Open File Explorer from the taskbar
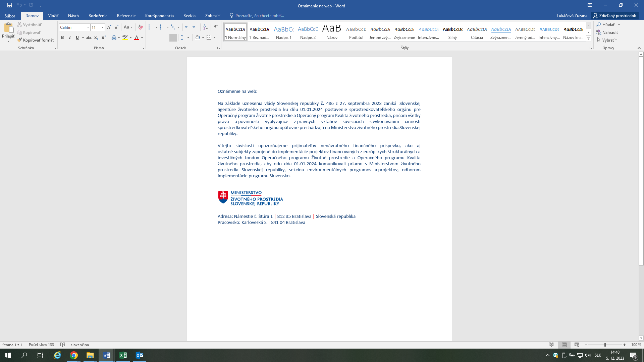 click(90, 355)
